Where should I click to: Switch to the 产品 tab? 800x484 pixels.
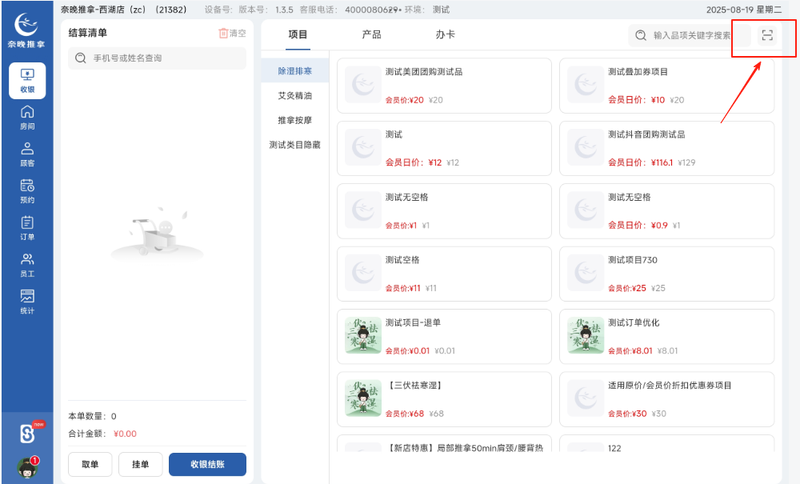click(x=371, y=34)
